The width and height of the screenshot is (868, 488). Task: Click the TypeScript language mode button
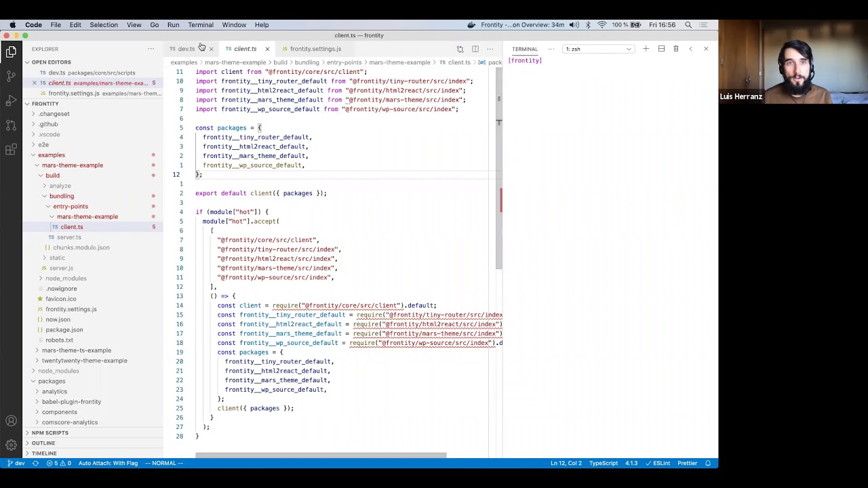(603, 464)
